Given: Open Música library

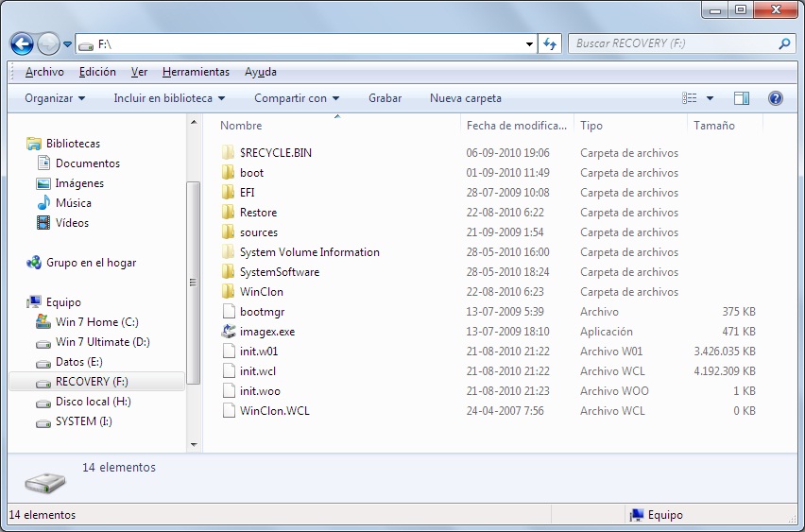Looking at the screenshot, I should pyautogui.click(x=64, y=203).
